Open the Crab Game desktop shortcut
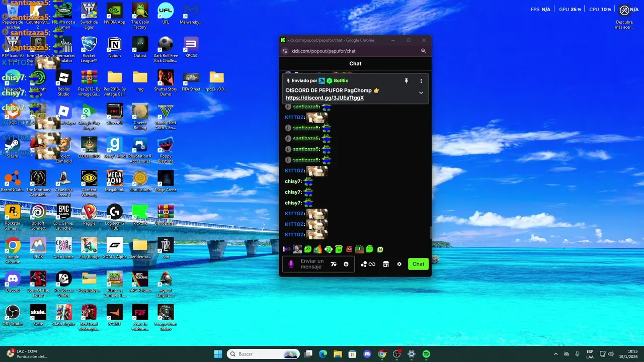 pyautogui.click(x=63, y=248)
